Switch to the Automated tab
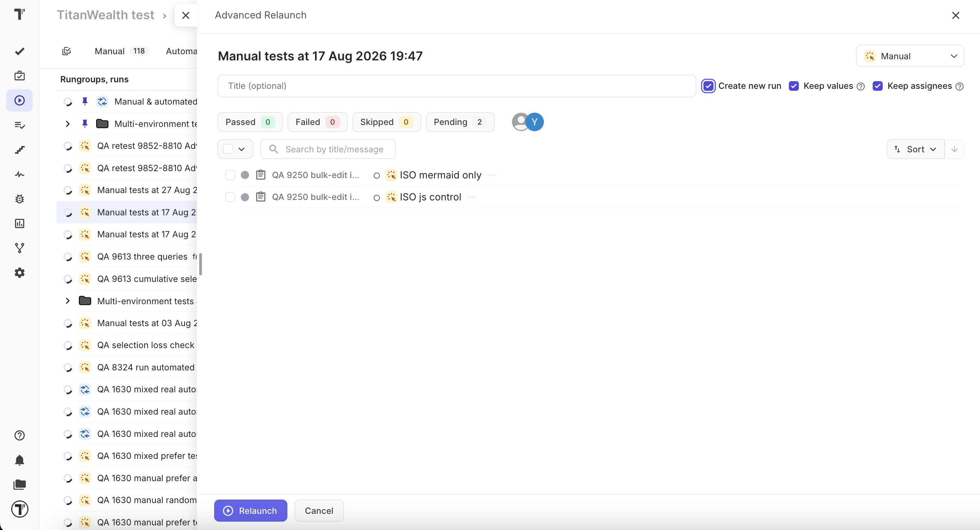Screen dimensions: 980x530 click(181, 51)
